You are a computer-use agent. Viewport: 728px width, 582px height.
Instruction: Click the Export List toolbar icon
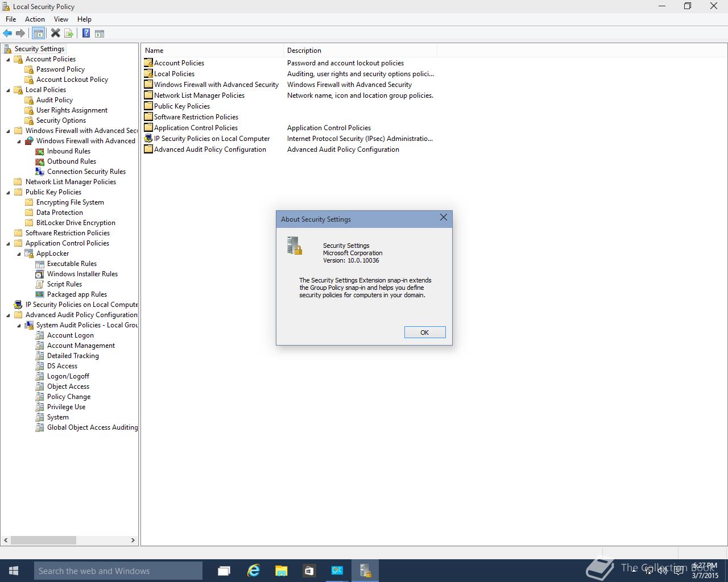[69, 34]
